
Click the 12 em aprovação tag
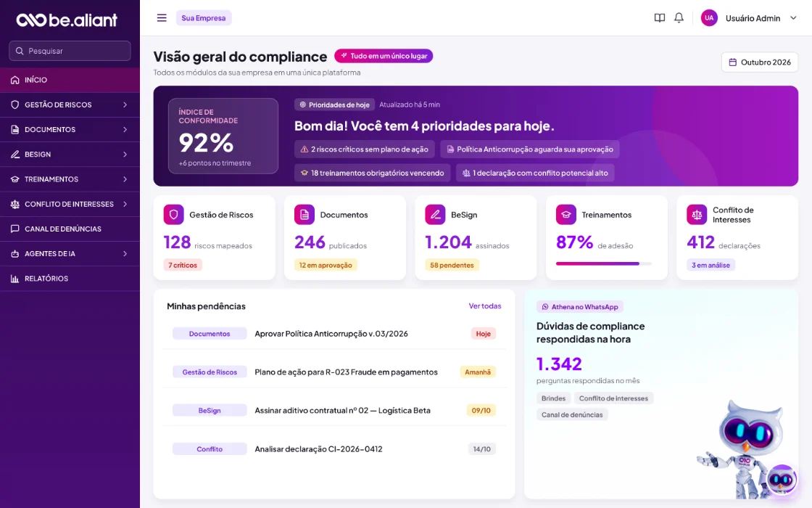pos(326,266)
